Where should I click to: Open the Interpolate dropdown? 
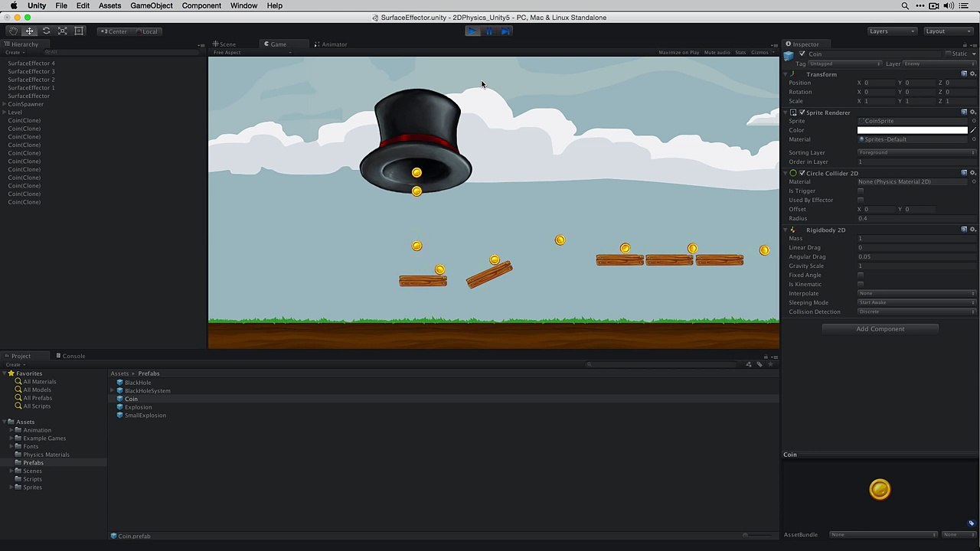(916, 293)
